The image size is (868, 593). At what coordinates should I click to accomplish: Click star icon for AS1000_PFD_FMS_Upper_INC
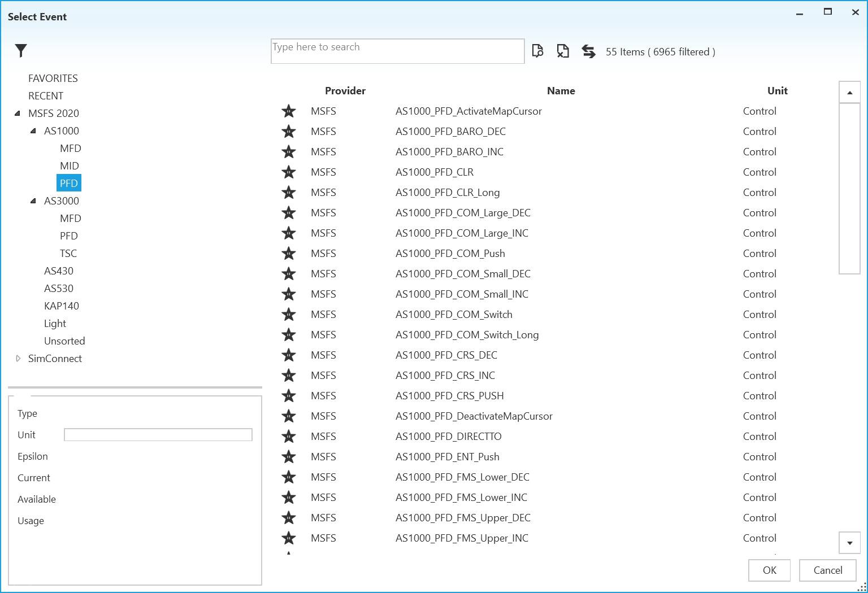tap(289, 538)
